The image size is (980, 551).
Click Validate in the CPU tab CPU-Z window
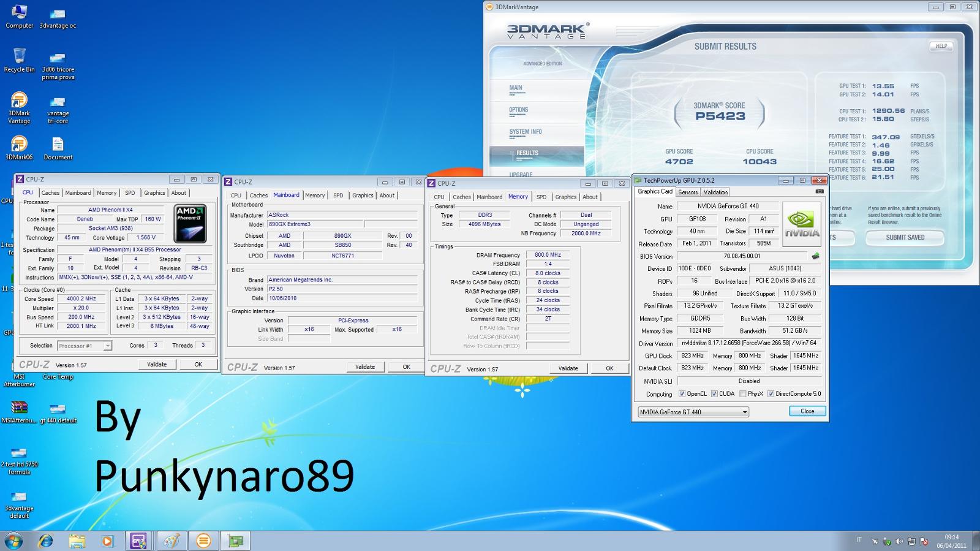[157, 364]
